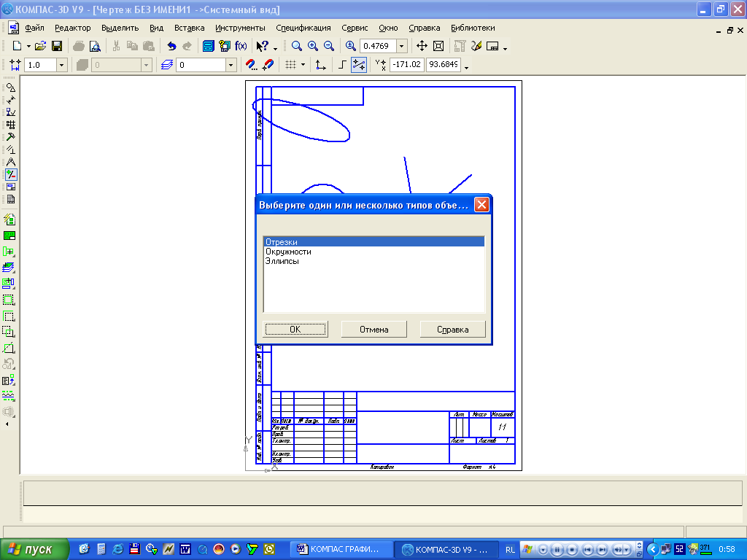Create a new document with the New icon
The height and width of the screenshot is (560, 747).
[x=17, y=46]
